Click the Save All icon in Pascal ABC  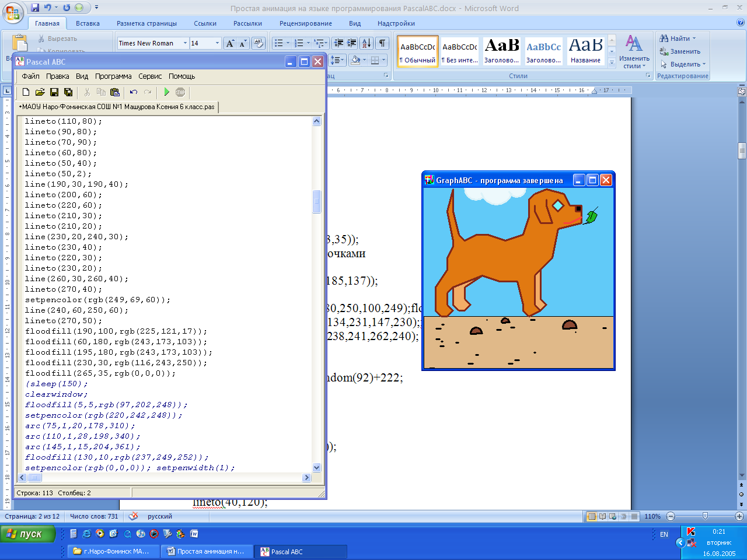pos(68,92)
